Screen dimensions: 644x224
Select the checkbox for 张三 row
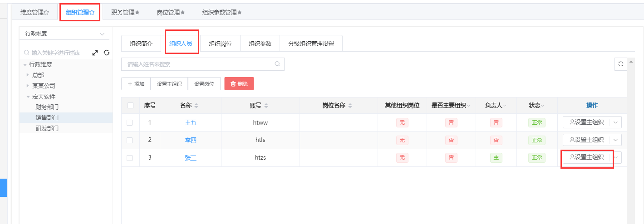[x=130, y=158]
